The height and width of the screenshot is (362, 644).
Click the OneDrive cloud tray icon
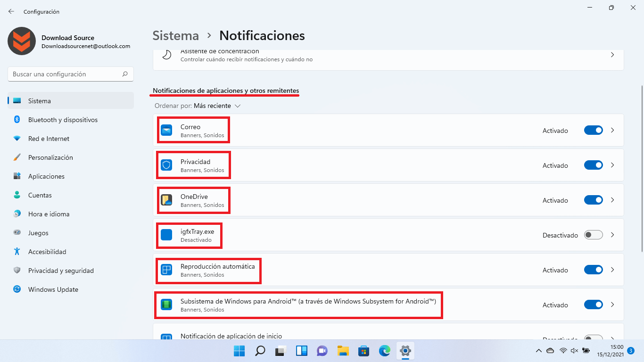pos(550,351)
